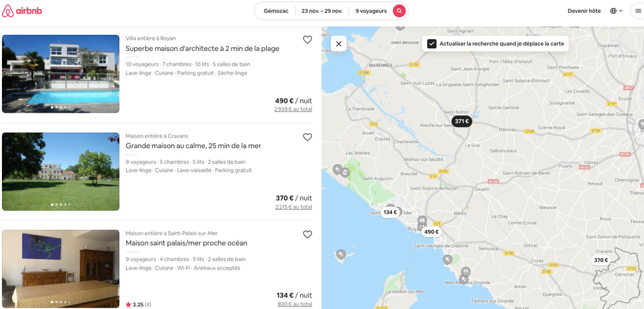
Task: Open the Devenir hôte link
Action: click(583, 11)
